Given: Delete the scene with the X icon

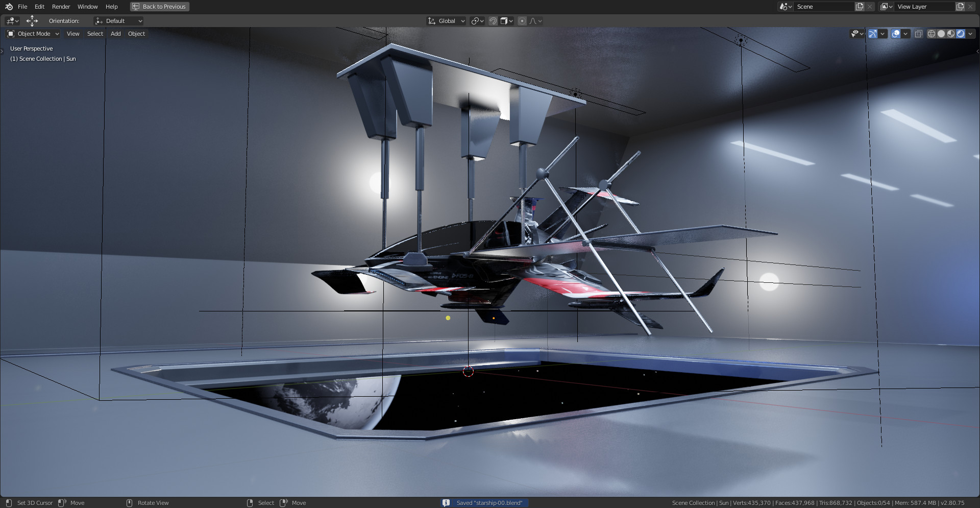Looking at the screenshot, I should [870, 7].
